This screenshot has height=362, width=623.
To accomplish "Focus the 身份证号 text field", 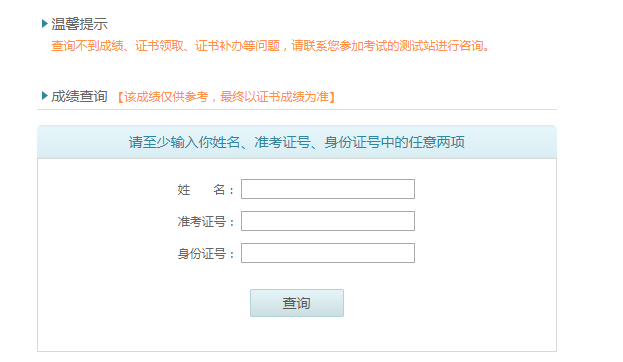I will [x=328, y=253].
